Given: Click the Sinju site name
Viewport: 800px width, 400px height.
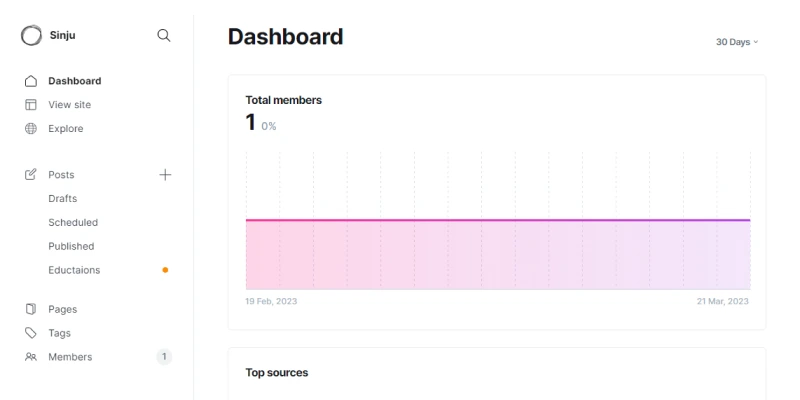Looking at the screenshot, I should [x=62, y=35].
